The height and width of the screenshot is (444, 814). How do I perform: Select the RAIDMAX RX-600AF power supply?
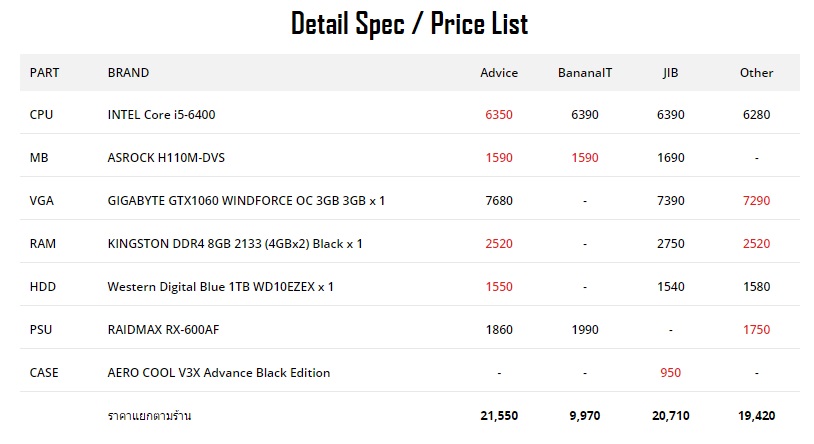click(164, 329)
